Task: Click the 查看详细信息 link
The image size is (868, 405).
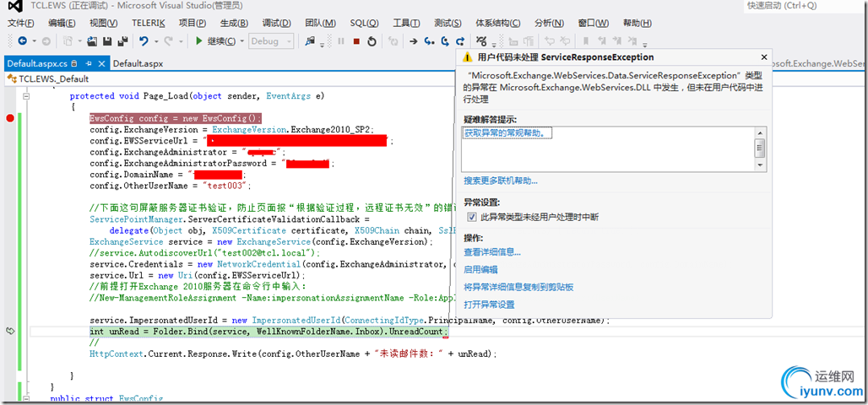Action: click(492, 251)
